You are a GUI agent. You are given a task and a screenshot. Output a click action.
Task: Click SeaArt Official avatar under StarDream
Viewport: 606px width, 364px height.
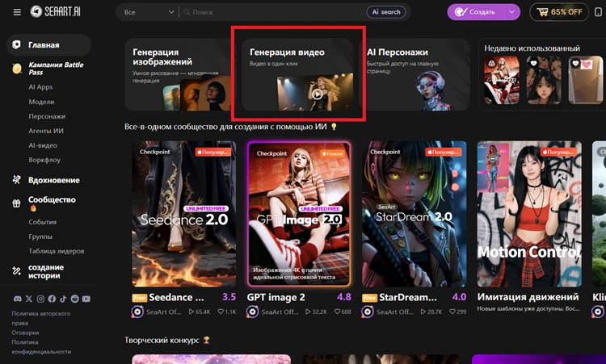tap(368, 312)
